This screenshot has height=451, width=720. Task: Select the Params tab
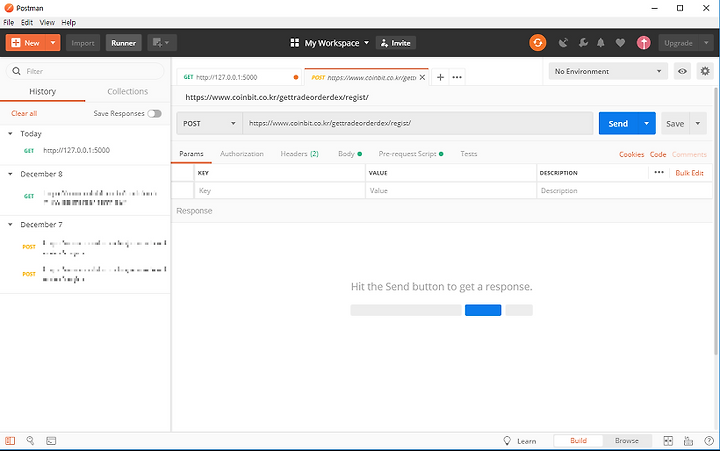coord(191,154)
